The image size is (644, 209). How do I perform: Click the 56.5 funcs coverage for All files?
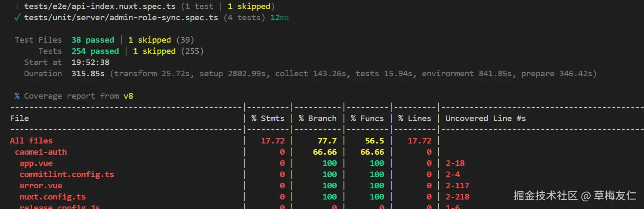coord(375,141)
